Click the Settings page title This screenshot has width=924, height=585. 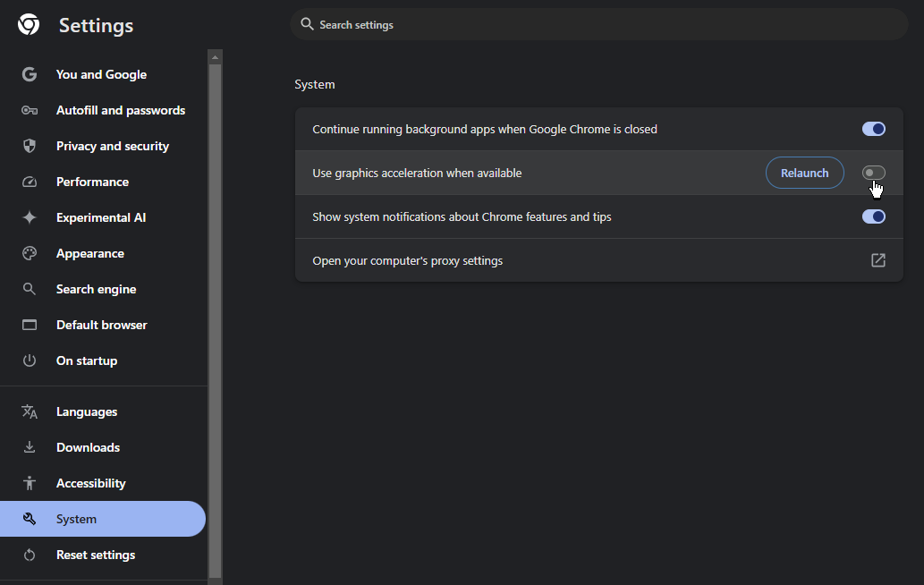[x=96, y=25]
